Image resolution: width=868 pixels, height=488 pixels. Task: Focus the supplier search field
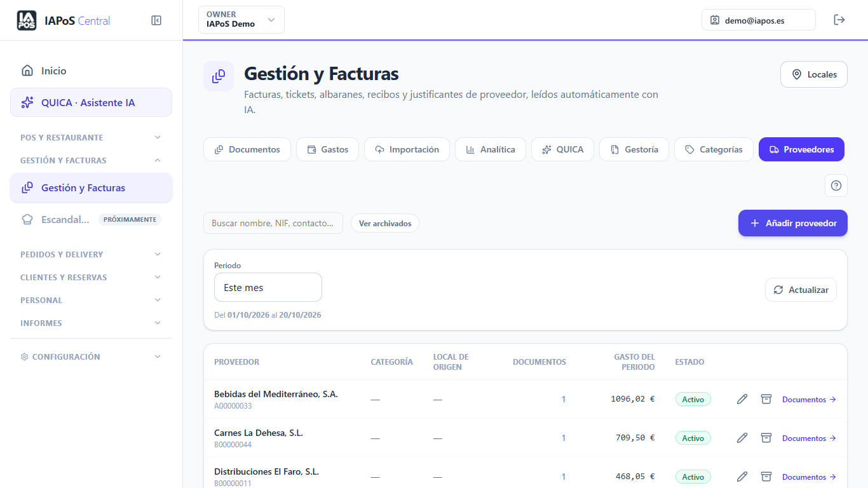(x=273, y=223)
